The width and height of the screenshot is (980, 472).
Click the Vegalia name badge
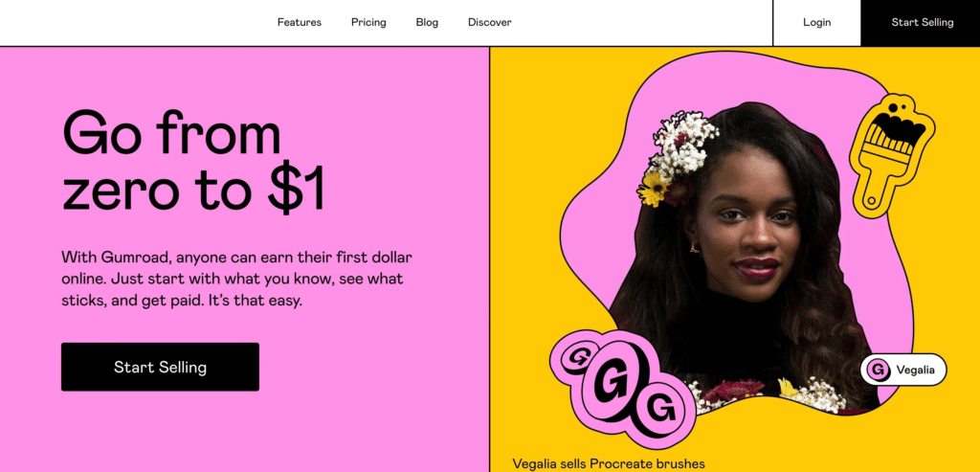pos(903,371)
